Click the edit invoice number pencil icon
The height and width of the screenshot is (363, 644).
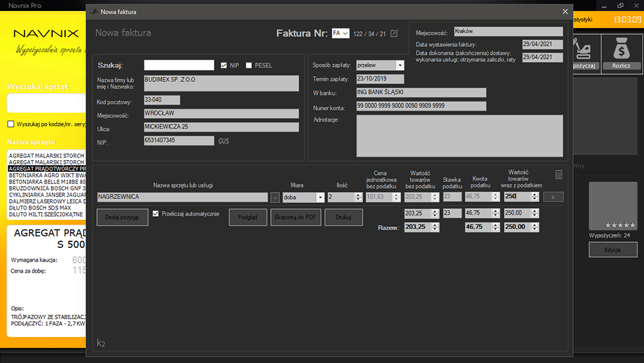394,33
